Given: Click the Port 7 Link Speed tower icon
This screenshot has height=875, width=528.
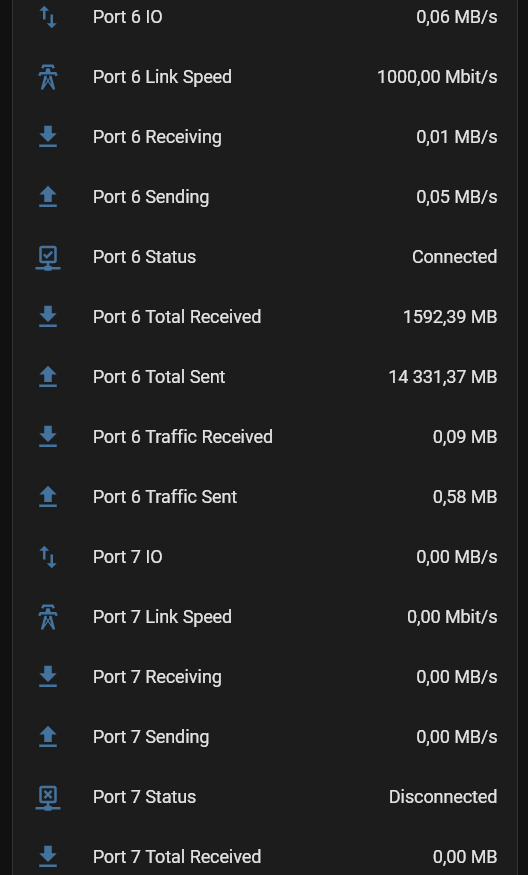Looking at the screenshot, I should [48, 617].
